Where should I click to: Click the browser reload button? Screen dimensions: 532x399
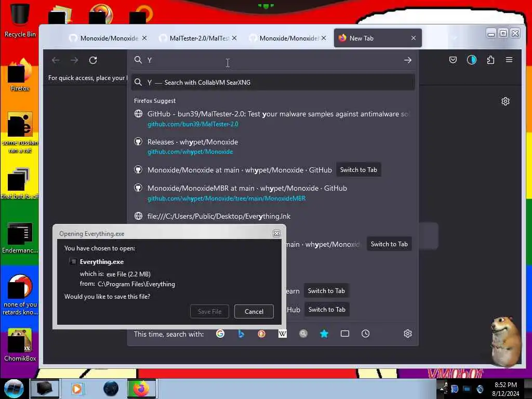[93, 60]
